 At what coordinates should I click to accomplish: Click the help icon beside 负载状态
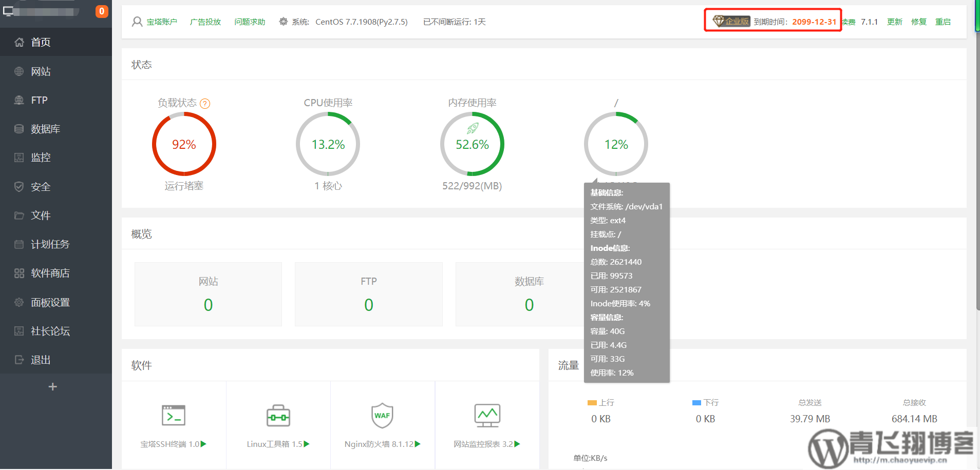205,104
